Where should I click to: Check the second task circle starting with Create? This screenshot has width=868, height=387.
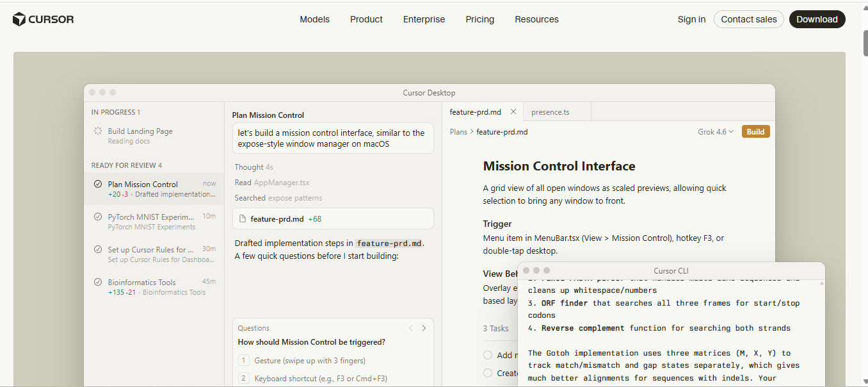(488, 373)
